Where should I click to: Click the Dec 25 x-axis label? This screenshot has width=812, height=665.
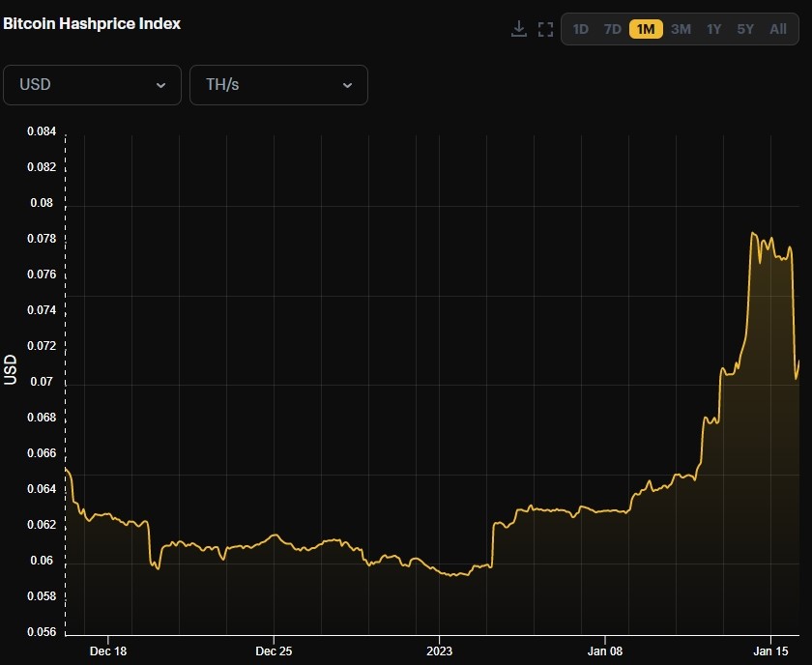point(274,651)
